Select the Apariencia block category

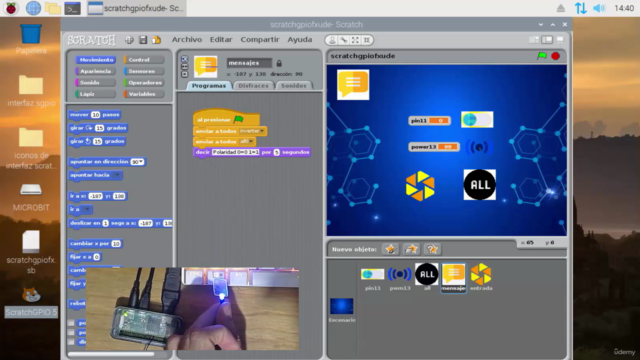[x=96, y=71]
